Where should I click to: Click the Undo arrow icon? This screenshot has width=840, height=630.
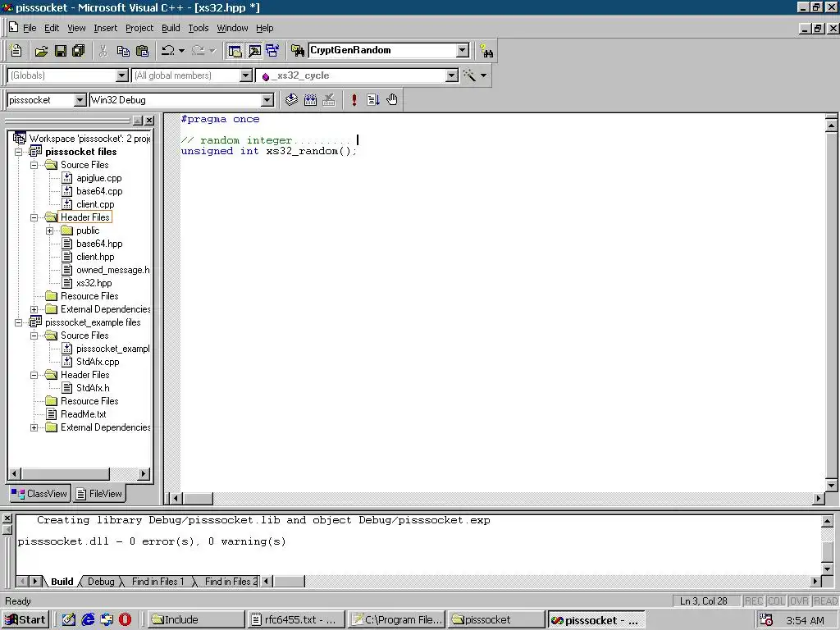pos(167,51)
